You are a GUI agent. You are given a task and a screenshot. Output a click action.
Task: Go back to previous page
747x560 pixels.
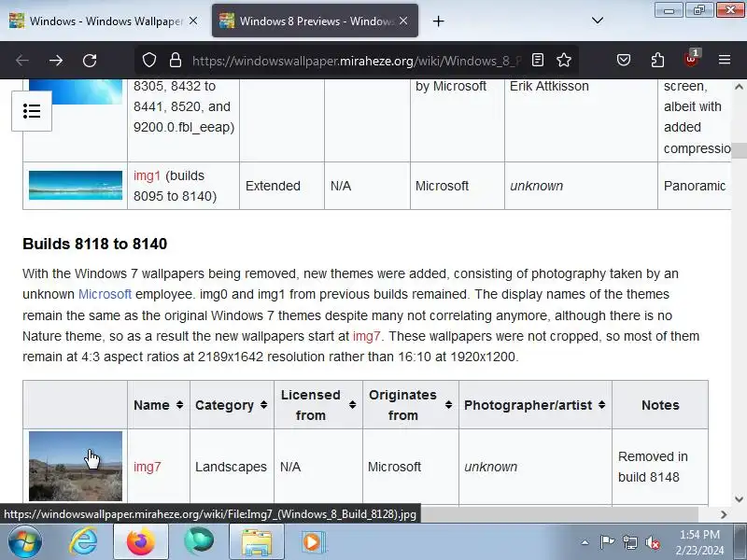coord(21,61)
